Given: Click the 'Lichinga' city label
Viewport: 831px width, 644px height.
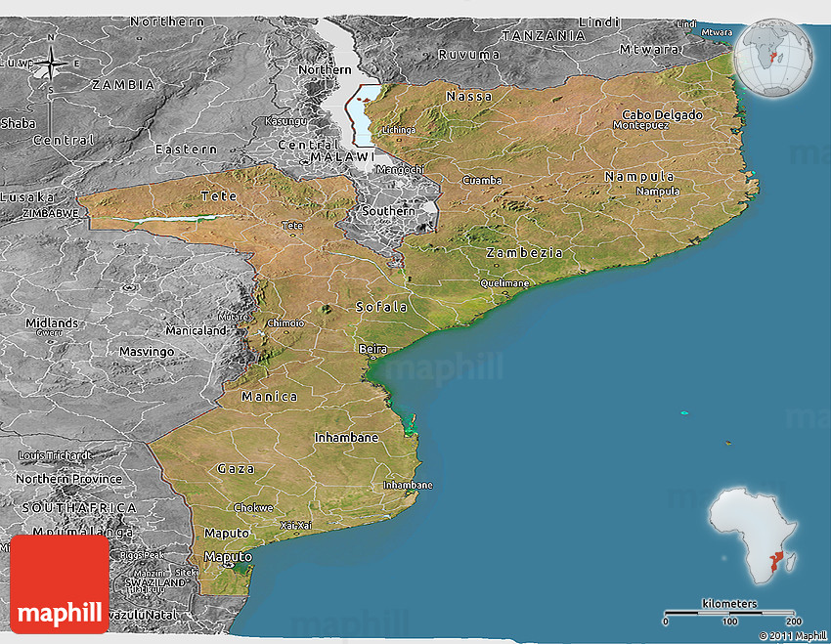Looking at the screenshot, I should coord(399,130).
